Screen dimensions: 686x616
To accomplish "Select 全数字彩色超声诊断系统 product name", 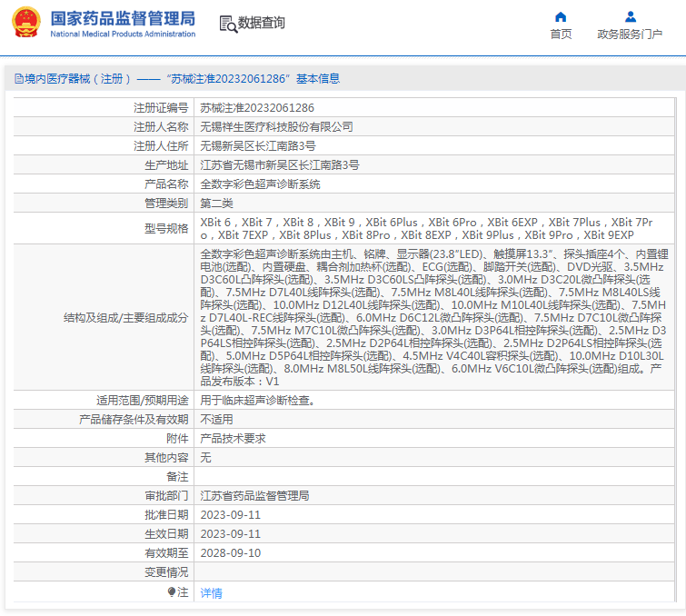I will pyautogui.click(x=260, y=184).
